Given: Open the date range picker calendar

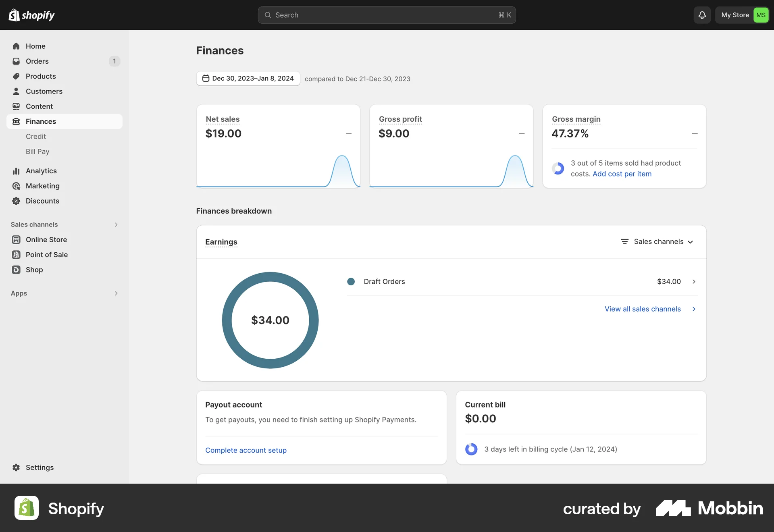Looking at the screenshot, I should [248, 78].
